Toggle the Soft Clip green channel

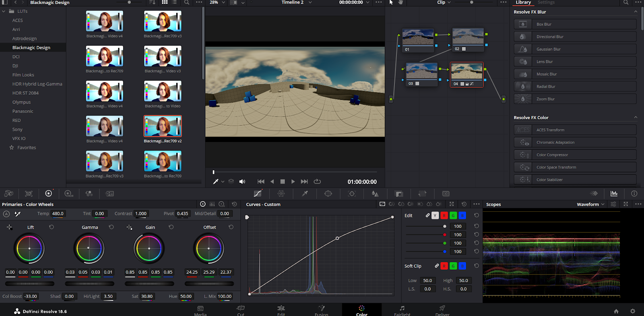point(453,266)
